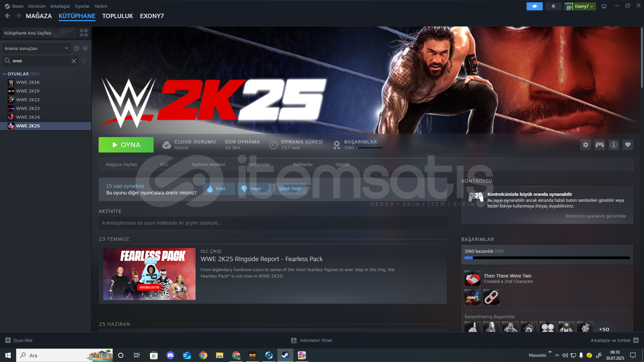Open the Mağaza Sayfası tab
The width and height of the screenshot is (644, 362).
(122, 164)
